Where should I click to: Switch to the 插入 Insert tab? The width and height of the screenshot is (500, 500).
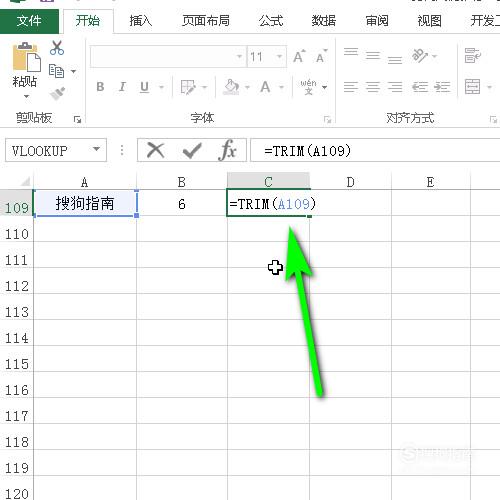(x=141, y=21)
